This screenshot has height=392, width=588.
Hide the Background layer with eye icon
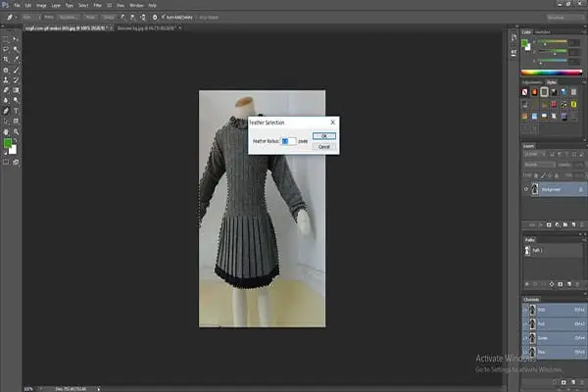tap(526, 189)
